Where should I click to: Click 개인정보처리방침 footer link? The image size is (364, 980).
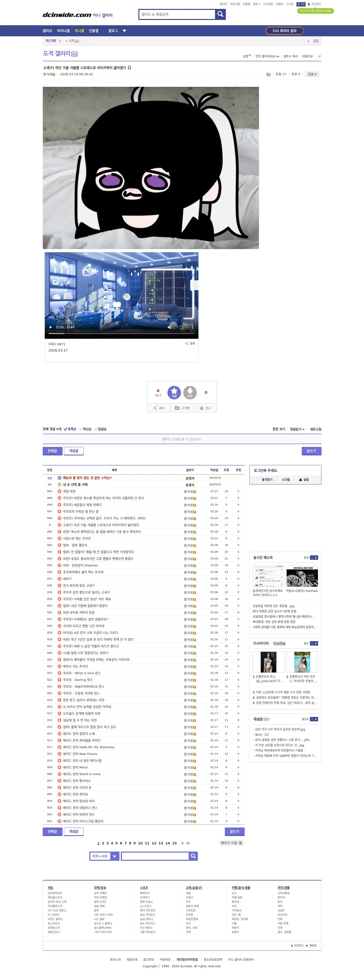pyautogui.click(x=187, y=960)
